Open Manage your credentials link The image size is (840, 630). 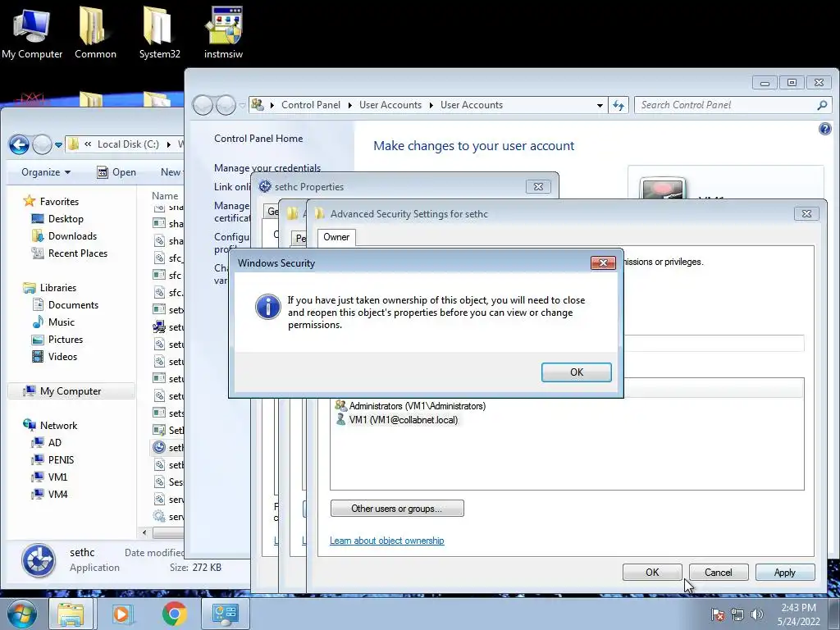(267, 167)
